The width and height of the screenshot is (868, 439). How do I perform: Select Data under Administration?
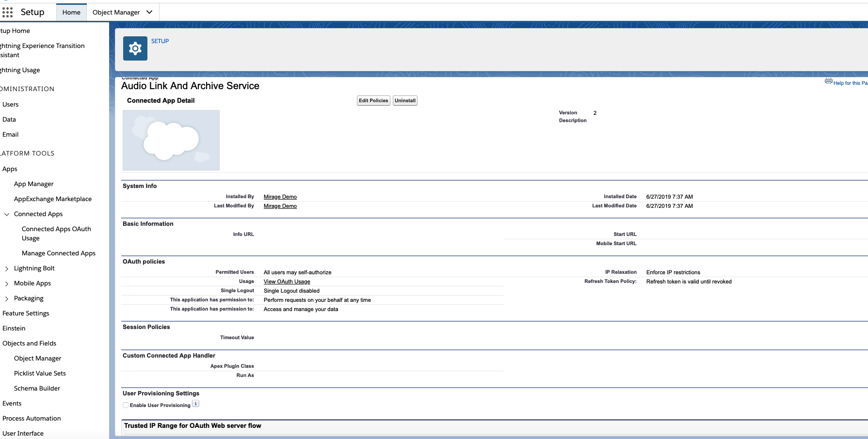click(9, 119)
